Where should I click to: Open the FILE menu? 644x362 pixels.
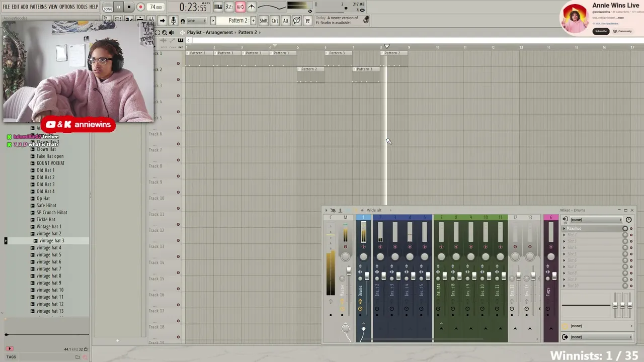pos(6,7)
